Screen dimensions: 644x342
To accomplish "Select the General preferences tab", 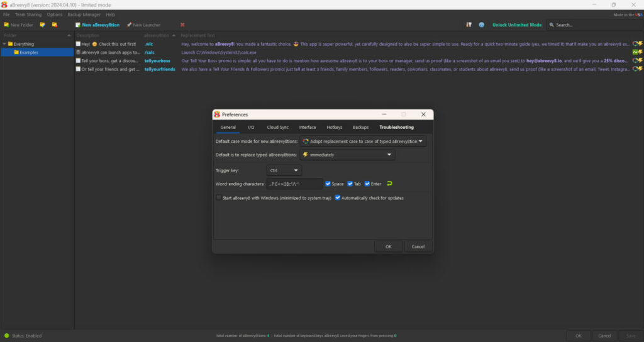I will pyautogui.click(x=228, y=127).
